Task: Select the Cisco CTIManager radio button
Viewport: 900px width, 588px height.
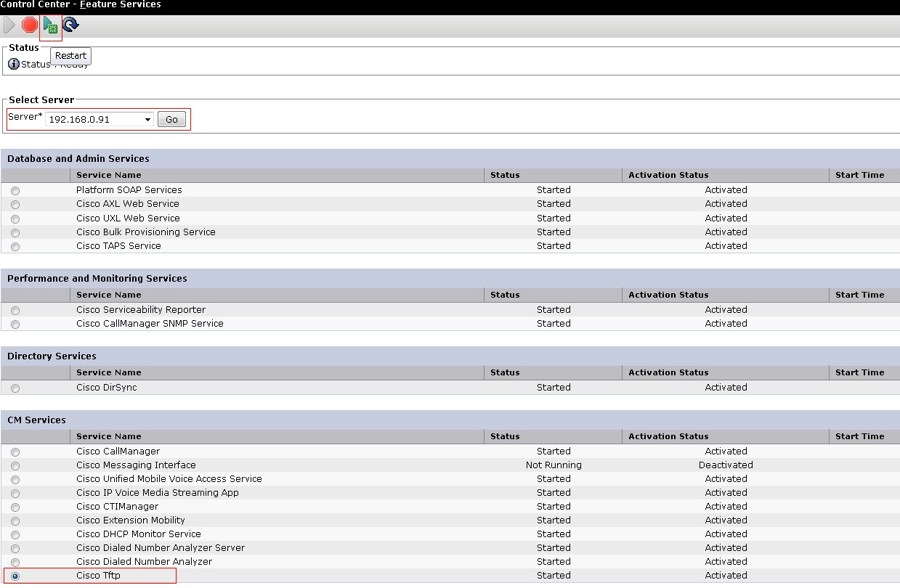Action: click(15, 507)
